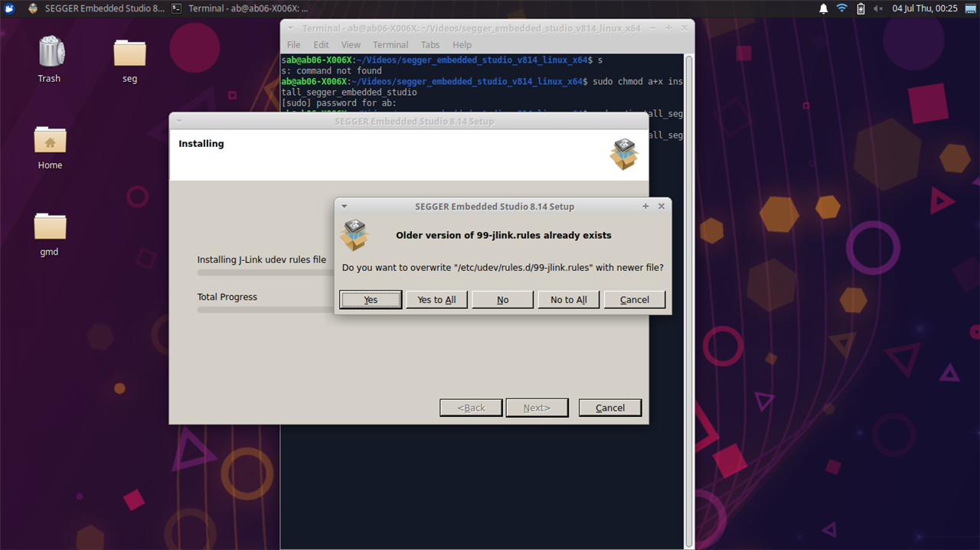Click the 'Installing' heading in Setup window
The image size is (980, 550).
[x=201, y=144]
